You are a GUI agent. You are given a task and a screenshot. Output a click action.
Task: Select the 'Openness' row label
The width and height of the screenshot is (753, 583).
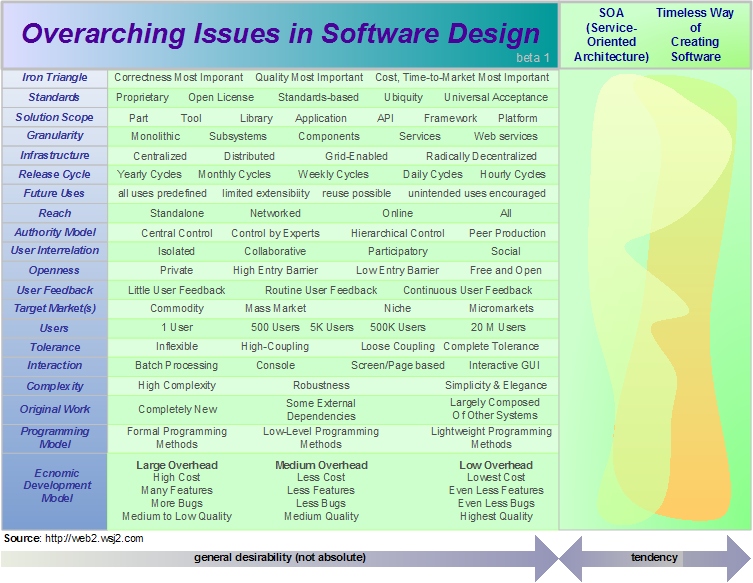click(x=54, y=270)
